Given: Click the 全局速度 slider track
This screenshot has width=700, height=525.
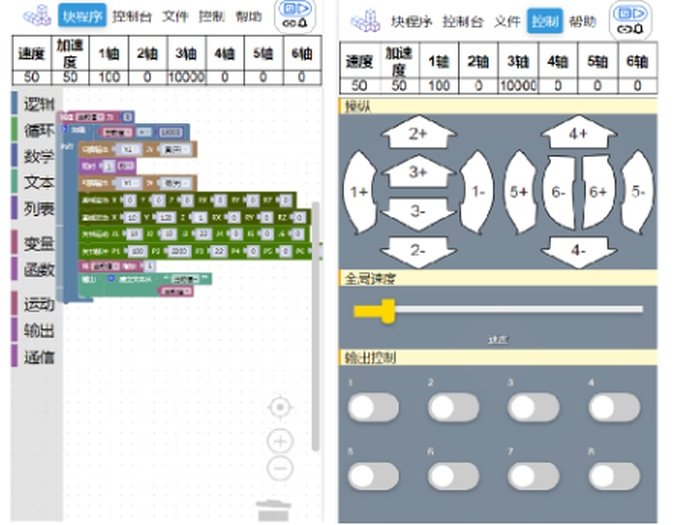Looking at the screenshot, I should point(500,310).
